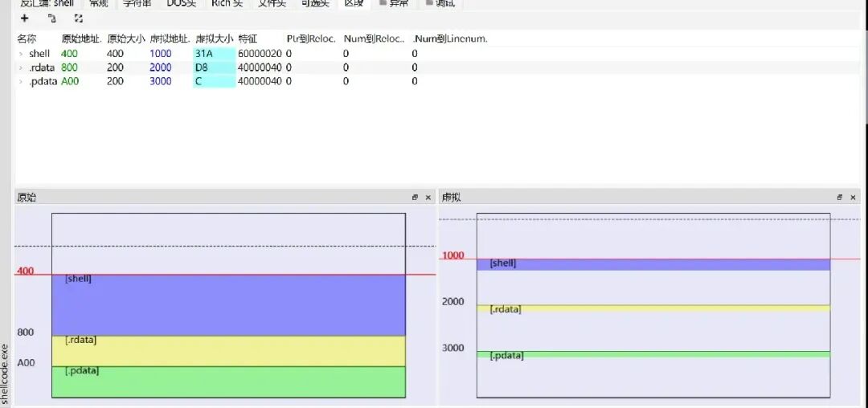Click the 特征 column header

pyautogui.click(x=248, y=39)
